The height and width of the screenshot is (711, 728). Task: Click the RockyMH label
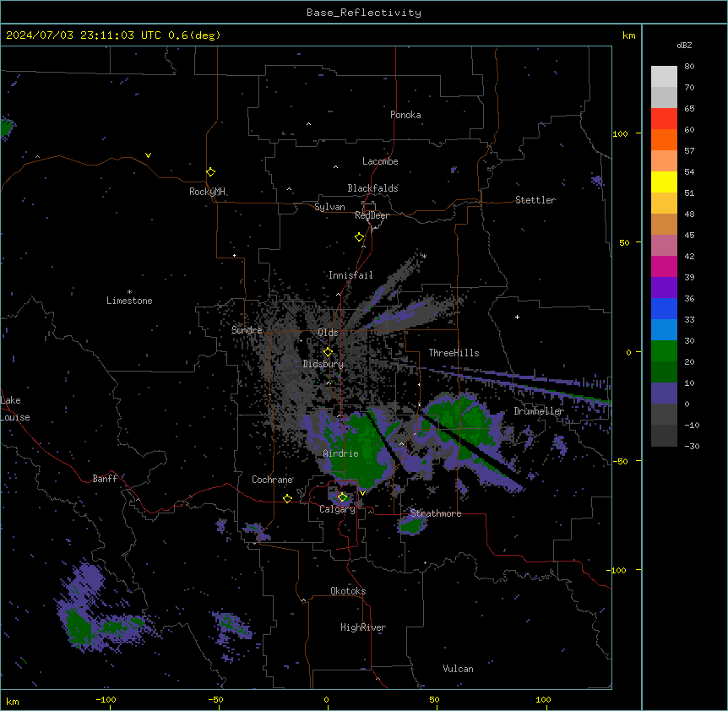[x=207, y=192]
